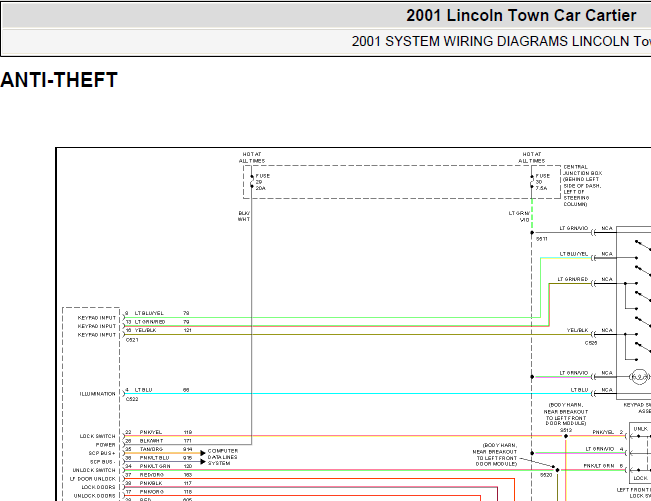Click the "S511" splice label
The width and height of the screenshot is (651, 501).
(x=542, y=239)
